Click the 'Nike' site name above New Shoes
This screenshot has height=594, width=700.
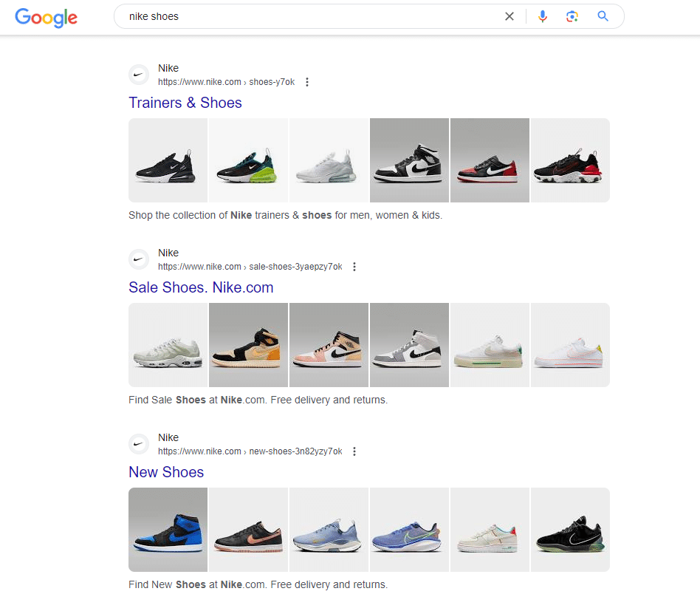coord(168,437)
